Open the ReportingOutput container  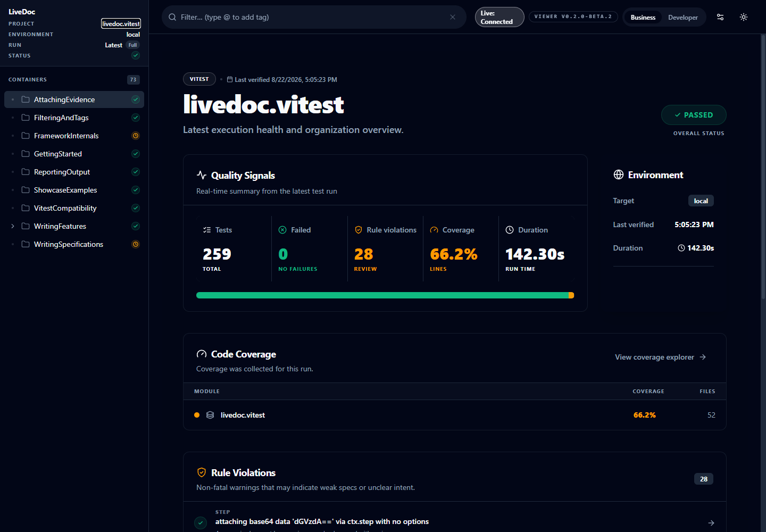coord(74,172)
